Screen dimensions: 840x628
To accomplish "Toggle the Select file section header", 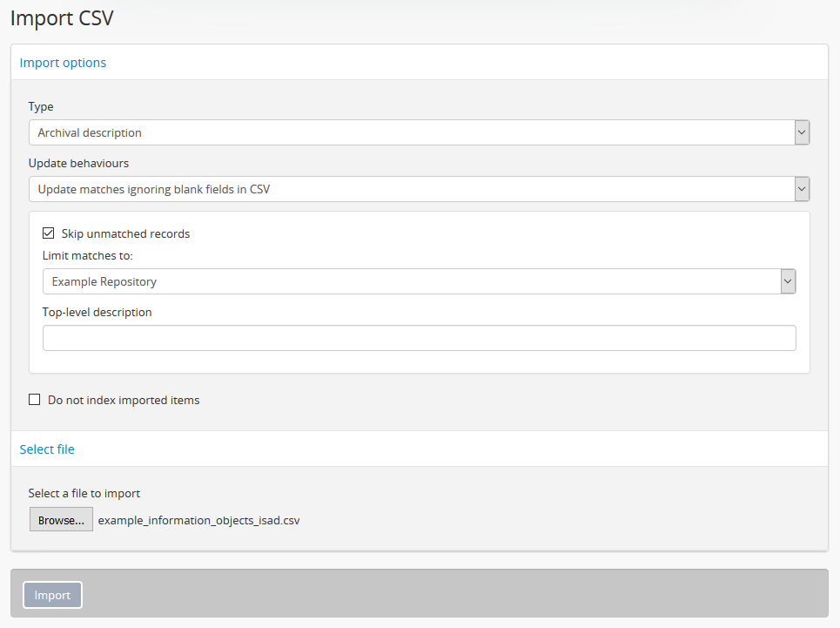I will pos(47,449).
